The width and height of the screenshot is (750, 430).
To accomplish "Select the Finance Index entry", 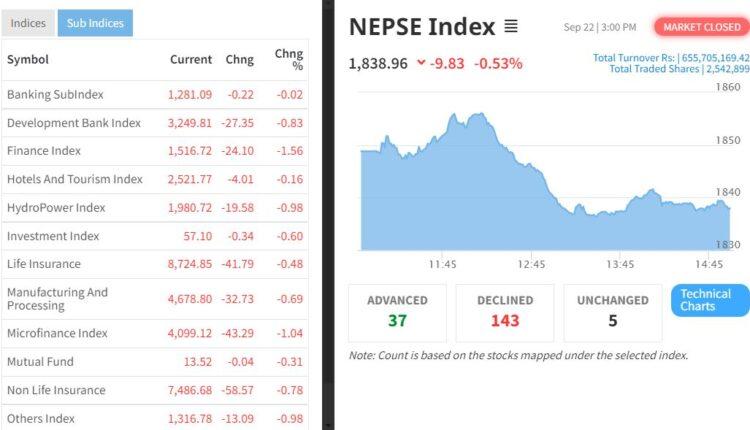I will click(44, 151).
